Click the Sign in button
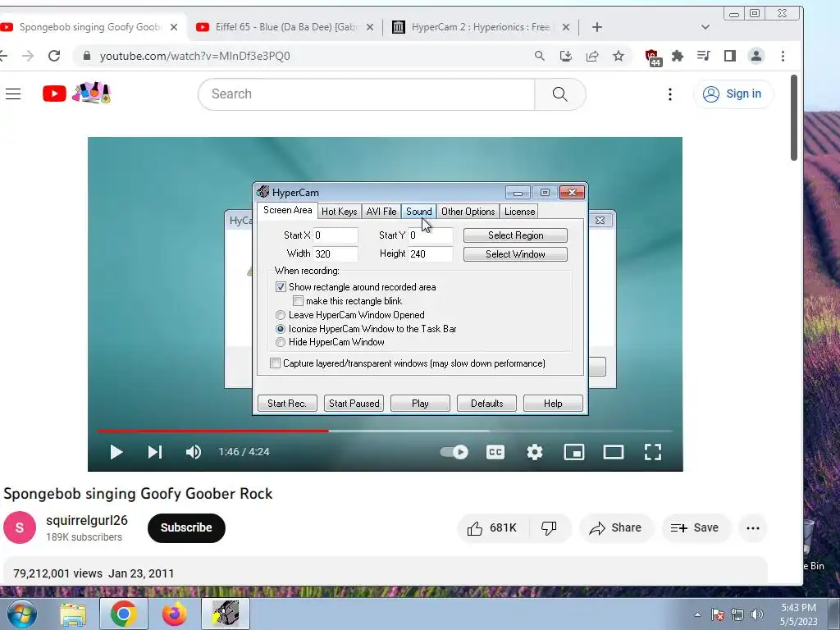 click(x=733, y=94)
